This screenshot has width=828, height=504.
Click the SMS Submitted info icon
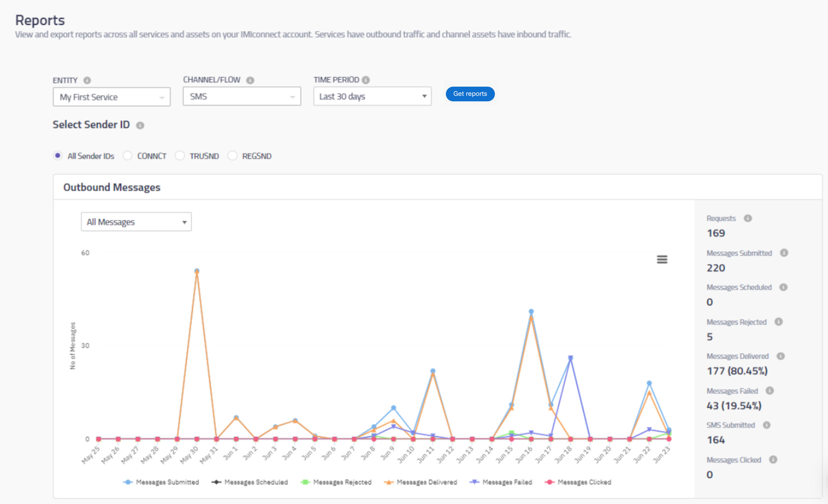pyautogui.click(x=766, y=425)
